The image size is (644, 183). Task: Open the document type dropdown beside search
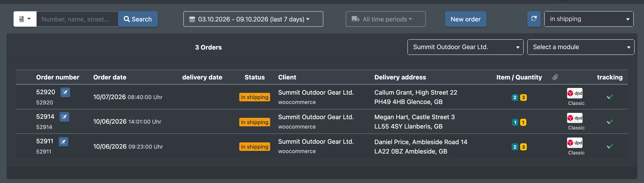click(25, 19)
